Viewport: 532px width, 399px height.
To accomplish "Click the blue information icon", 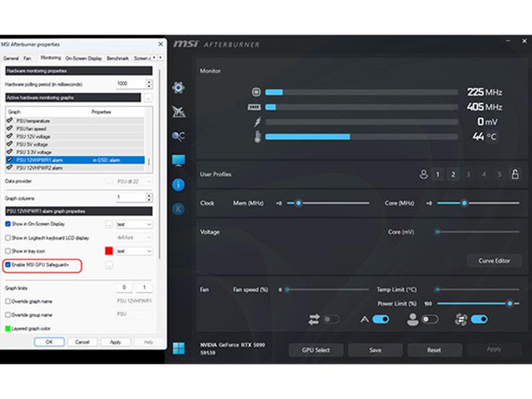I will [x=178, y=185].
